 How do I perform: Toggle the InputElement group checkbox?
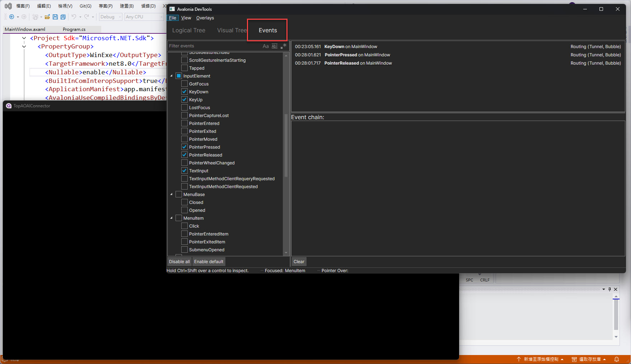(x=179, y=76)
